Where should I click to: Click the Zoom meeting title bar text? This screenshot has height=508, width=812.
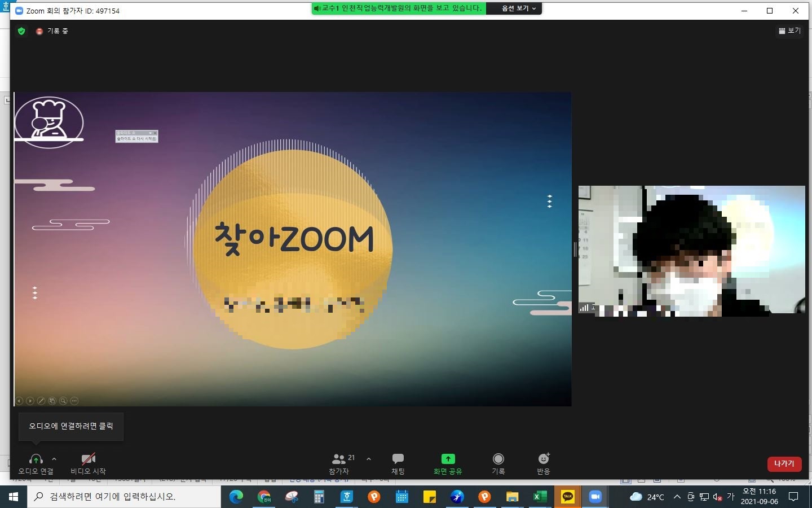pyautogui.click(x=73, y=11)
